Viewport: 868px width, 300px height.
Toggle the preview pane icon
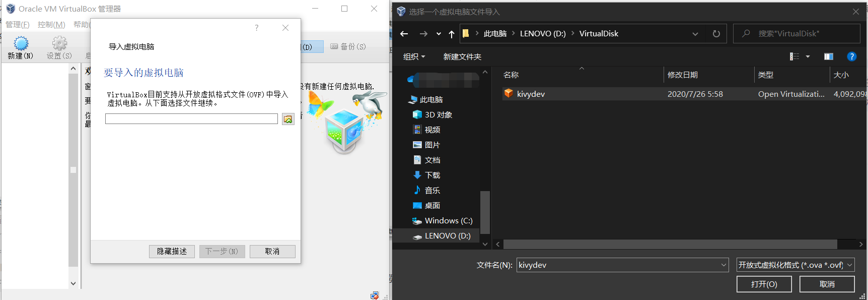829,56
